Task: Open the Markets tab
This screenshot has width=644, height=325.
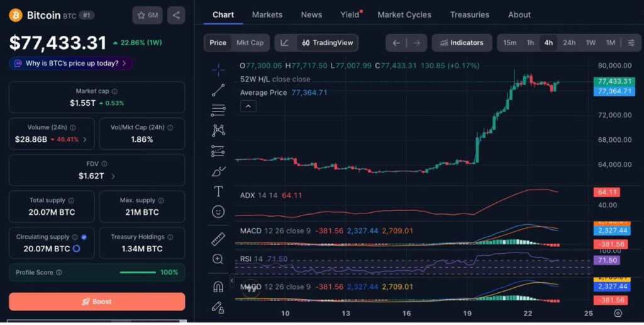Action: click(x=267, y=15)
